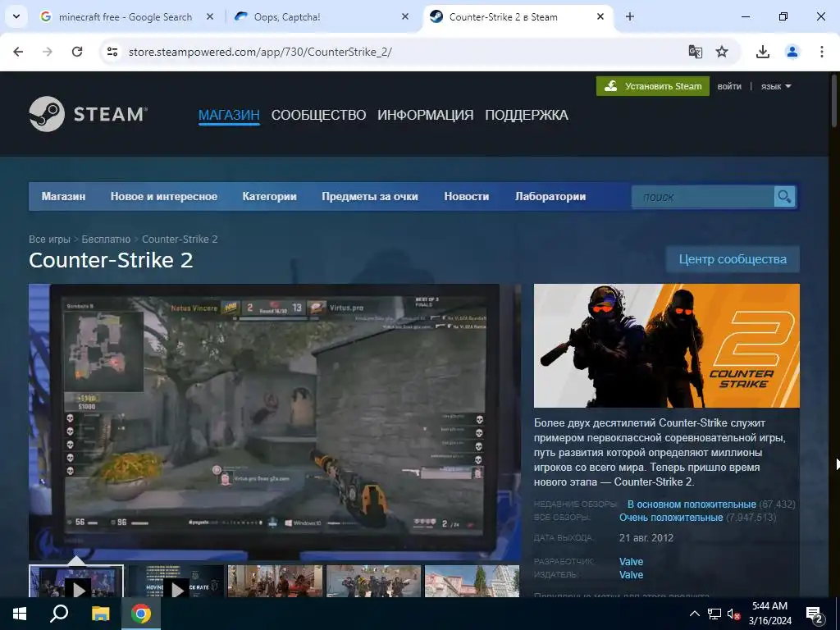Click Очень положительные all reviews link
The width and height of the screenshot is (840, 630).
[671, 518]
